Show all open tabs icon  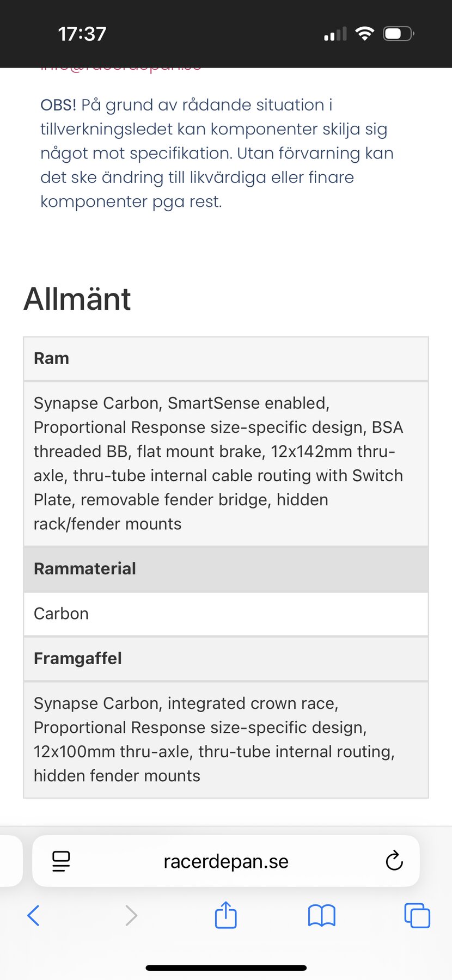(417, 915)
